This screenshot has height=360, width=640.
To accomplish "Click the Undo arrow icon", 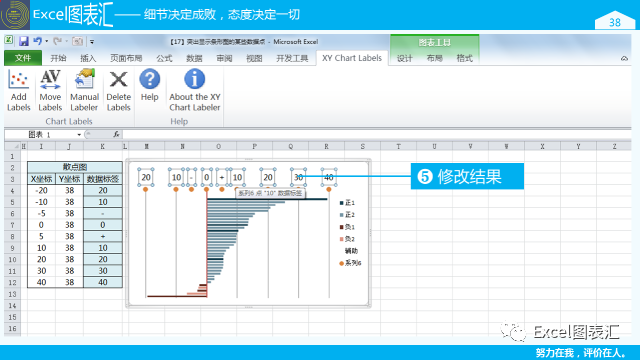I will coord(37,41).
